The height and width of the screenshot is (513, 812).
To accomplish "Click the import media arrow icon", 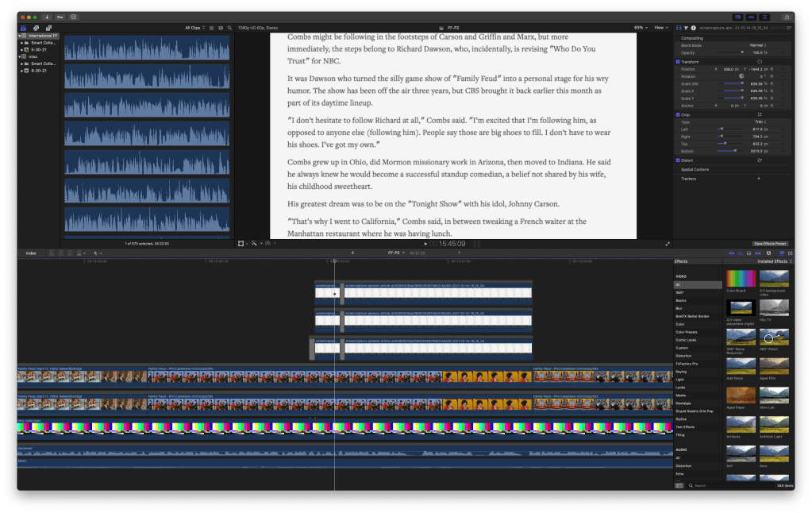I will point(46,16).
